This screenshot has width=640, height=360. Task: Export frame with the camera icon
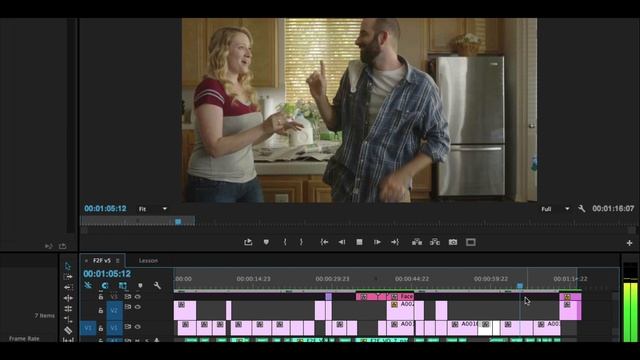[x=453, y=242]
